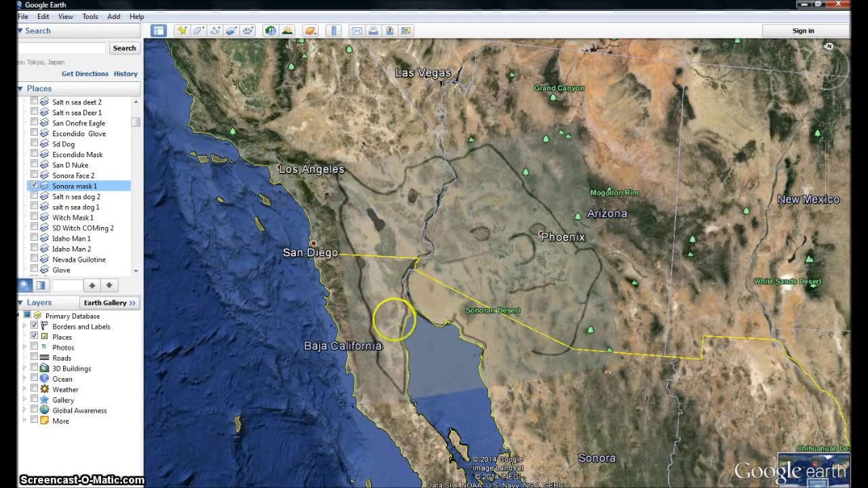
Task: Print the current view
Action: tap(373, 30)
